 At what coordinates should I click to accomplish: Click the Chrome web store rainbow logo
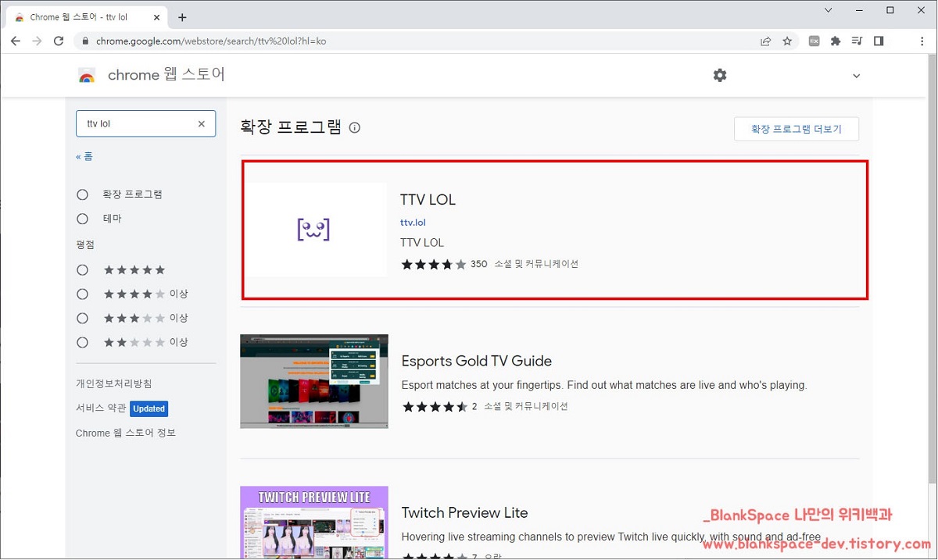[x=87, y=76]
